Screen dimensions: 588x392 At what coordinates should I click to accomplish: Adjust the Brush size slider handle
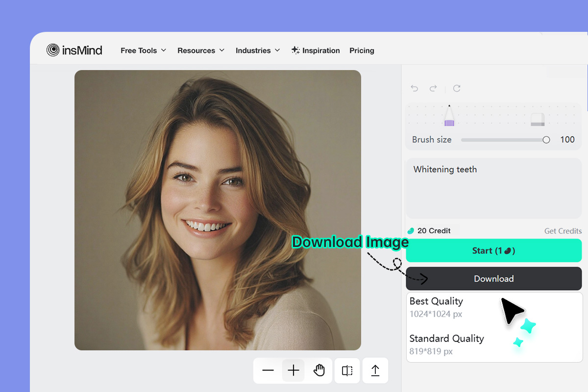[x=546, y=140]
